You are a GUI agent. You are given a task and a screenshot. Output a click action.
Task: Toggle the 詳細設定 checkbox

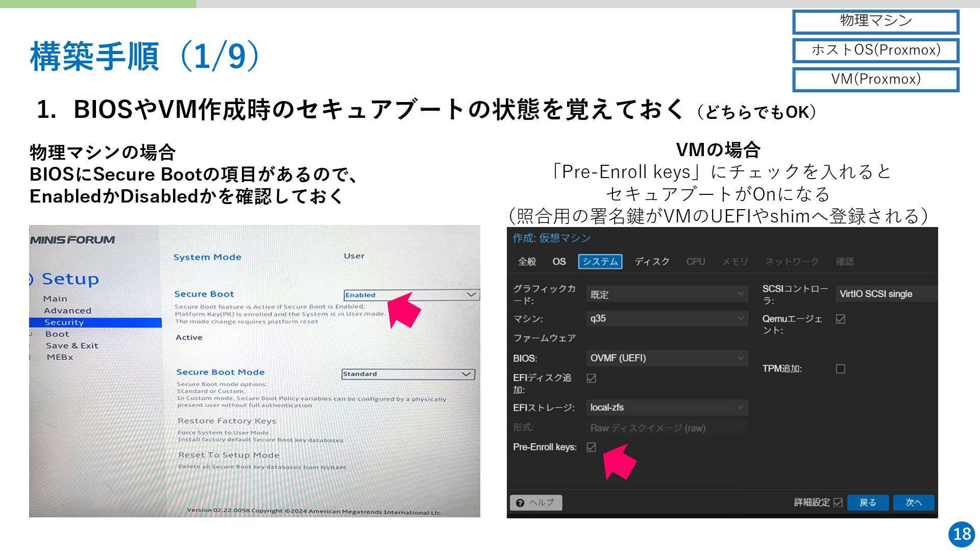[838, 503]
